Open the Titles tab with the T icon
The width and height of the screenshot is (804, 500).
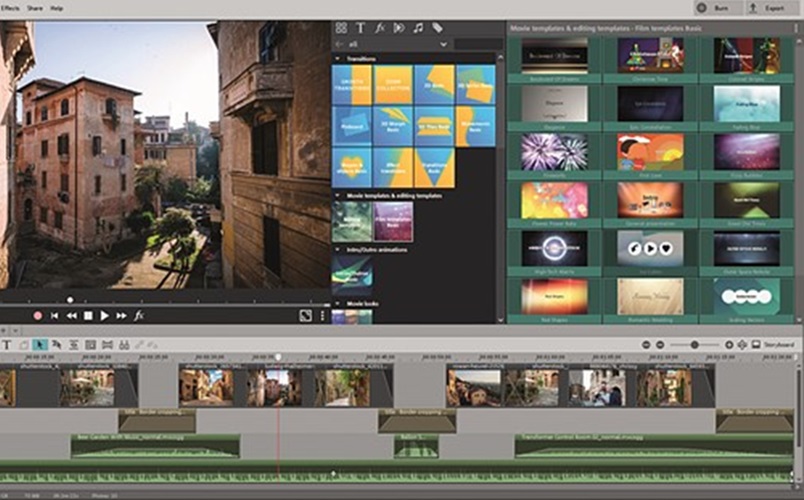361,28
